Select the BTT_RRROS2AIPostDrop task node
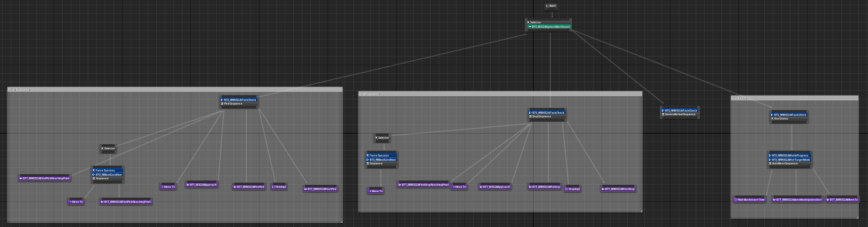The image size is (868, 227). pyautogui.click(x=618, y=189)
